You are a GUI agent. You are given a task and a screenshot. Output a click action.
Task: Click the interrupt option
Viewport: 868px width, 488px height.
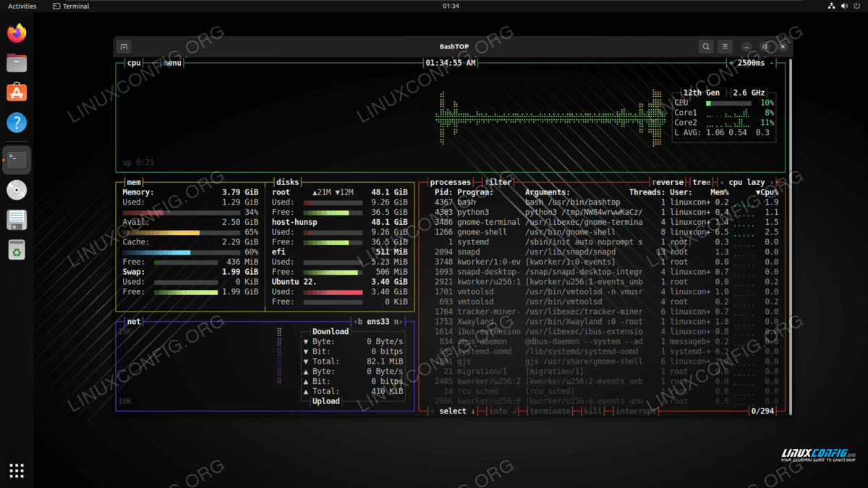tap(636, 411)
